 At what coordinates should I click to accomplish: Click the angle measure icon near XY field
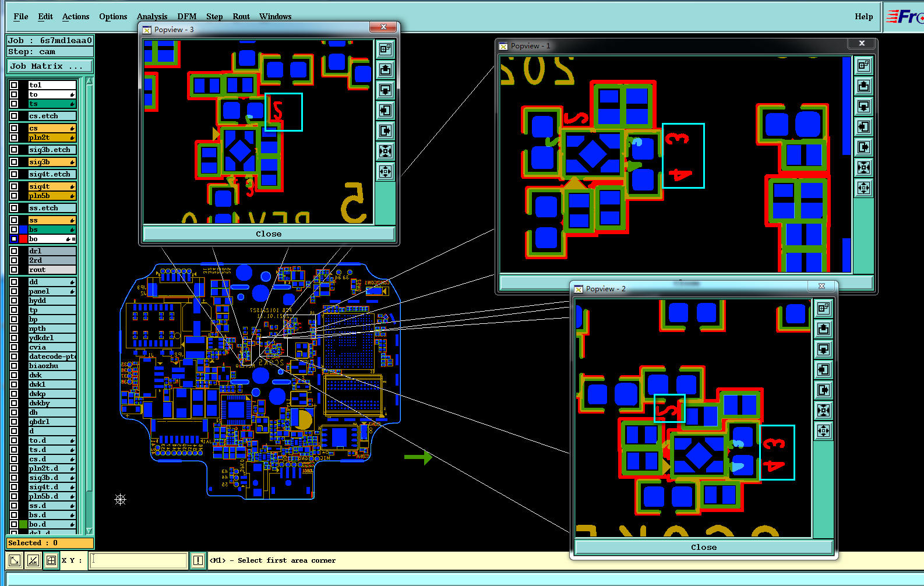click(33, 560)
